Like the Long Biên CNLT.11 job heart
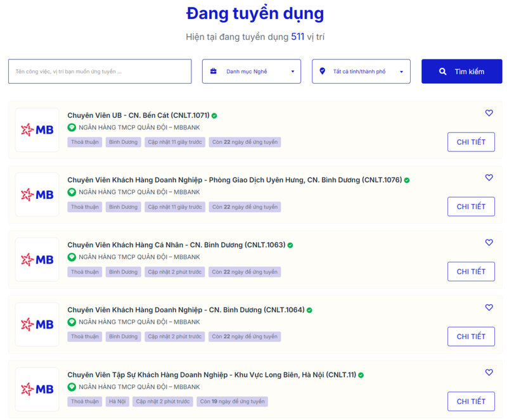 (489, 372)
